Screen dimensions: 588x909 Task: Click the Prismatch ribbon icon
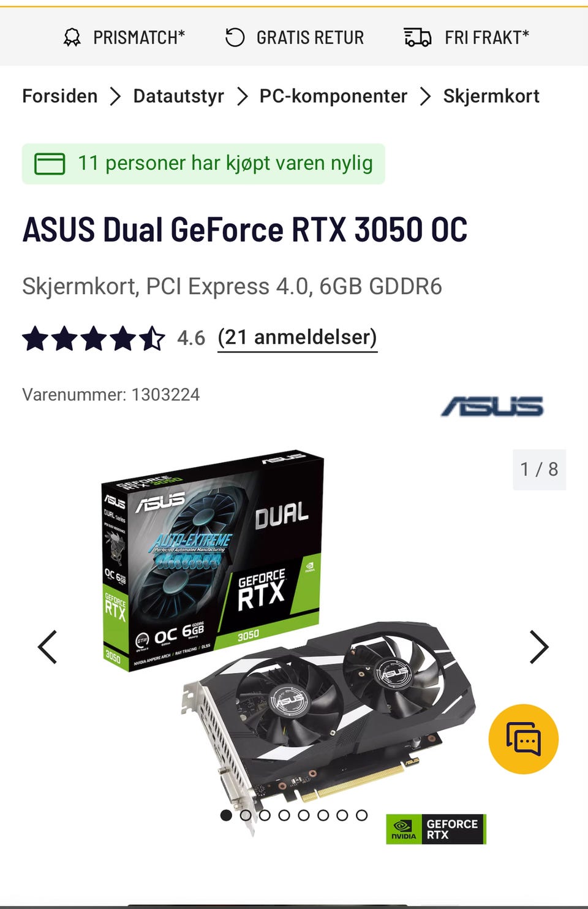[72, 37]
